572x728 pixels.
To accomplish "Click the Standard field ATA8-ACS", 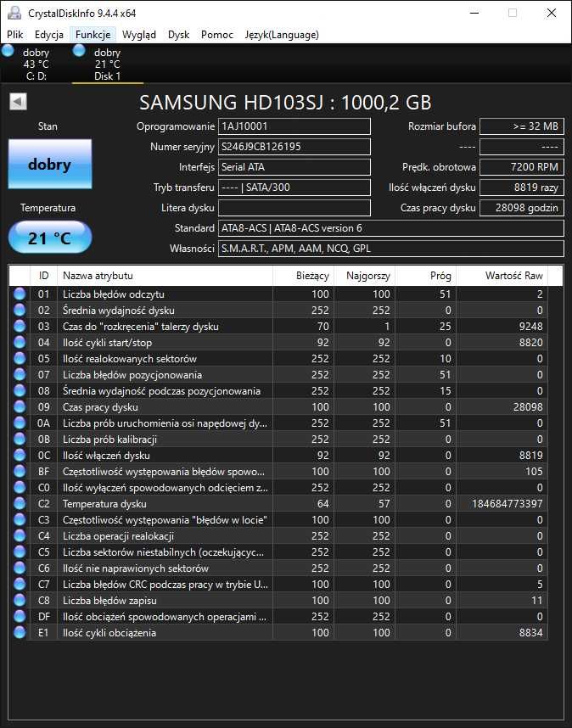I will (x=391, y=228).
